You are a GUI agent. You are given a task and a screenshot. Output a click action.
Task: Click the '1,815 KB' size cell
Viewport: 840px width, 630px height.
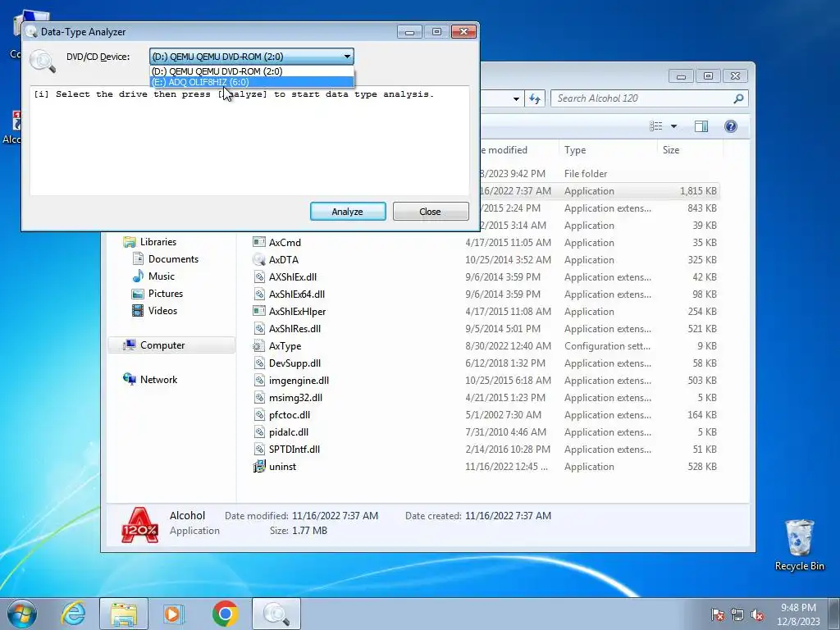pyautogui.click(x=698, y=191)
